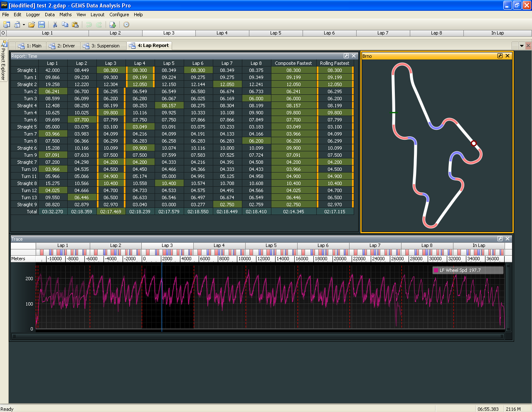Click the Meters axis label in Trace
Screen dimensions: 532x412
pyautogui.click(x=18, y=259)
